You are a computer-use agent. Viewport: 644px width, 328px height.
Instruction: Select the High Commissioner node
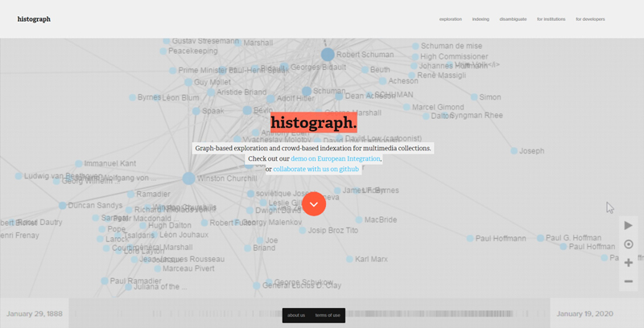415,56
